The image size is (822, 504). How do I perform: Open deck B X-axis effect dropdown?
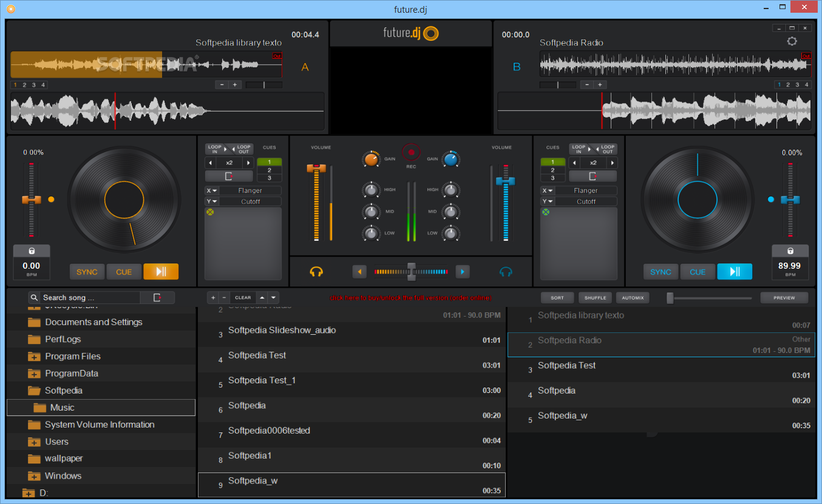[x=548, y=190]
